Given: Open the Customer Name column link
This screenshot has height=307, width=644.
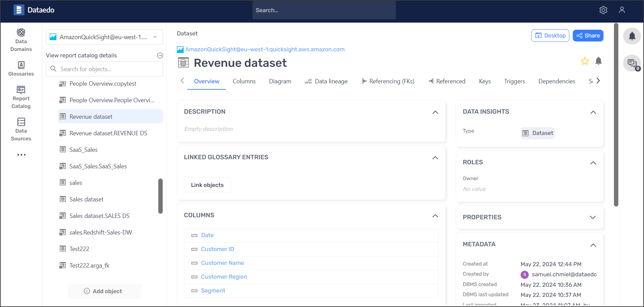Looking at the screenshot, I should click(x=222, y=263).
